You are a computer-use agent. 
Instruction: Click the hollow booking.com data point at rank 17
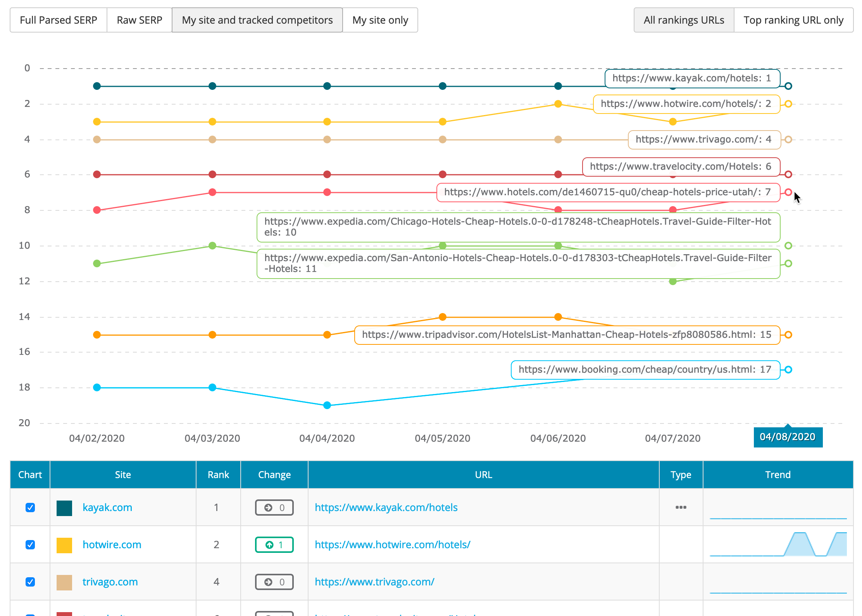788,370
